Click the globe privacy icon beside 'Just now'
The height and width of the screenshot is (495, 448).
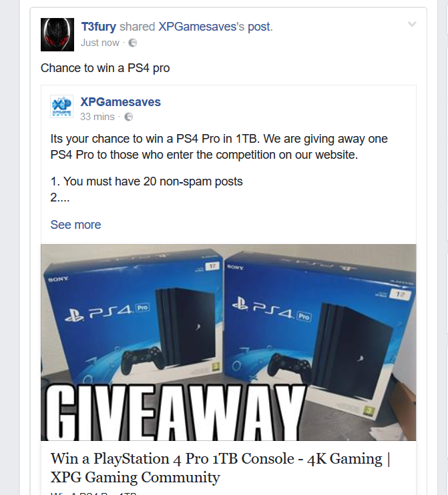133,43
